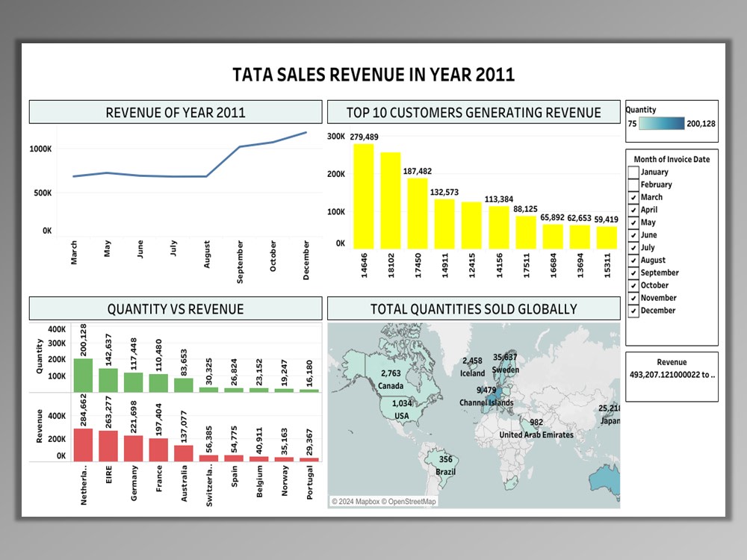The width and height of the screenshot is (747, 560).
Task: Click the March axis label
Action: click(x=74, y=252)
